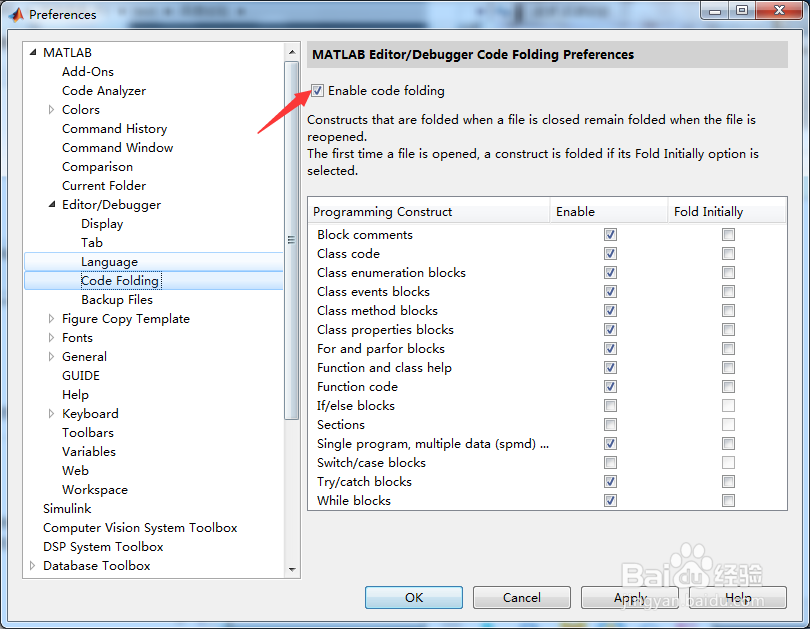Check Fold Initially for Block comments
This screenshot has width=810, height=629.
tap(728, 234)
